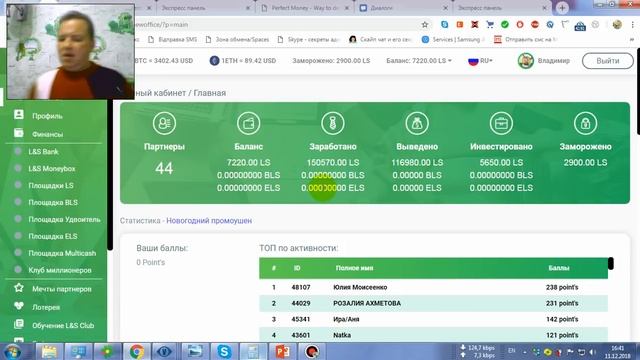This screenshot has height=360, width=640.
Task: Click the 150570.00 LS earned value
Action: pos(333,162)
